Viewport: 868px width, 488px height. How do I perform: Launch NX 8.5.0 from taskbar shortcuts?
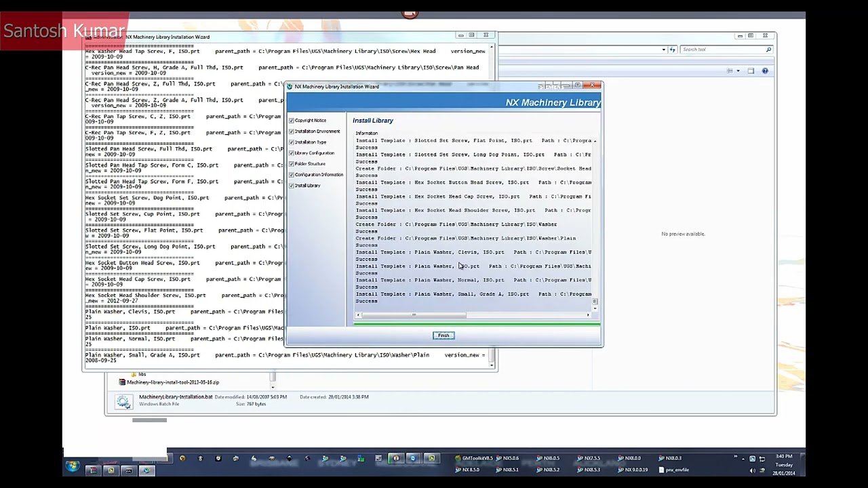(x=467, y=470)
